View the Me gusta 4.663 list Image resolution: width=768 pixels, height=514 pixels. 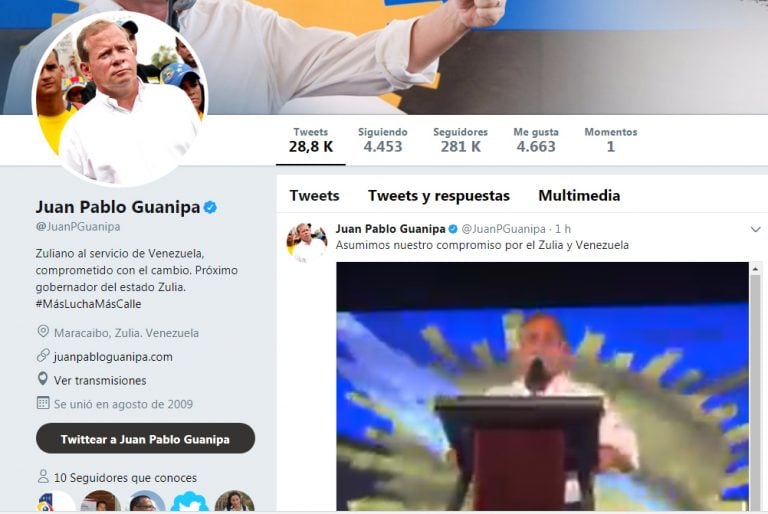(x=536, y=140)
